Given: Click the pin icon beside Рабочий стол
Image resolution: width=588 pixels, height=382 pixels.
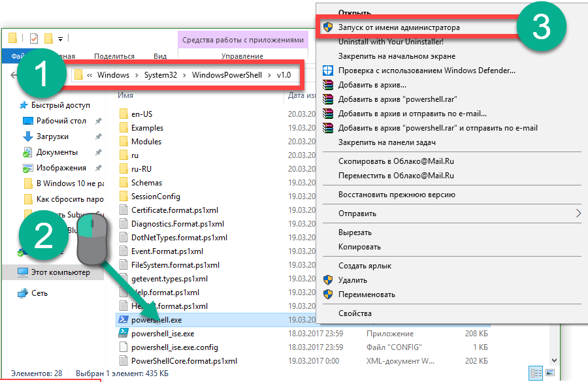Looking at the screenshot, I should tap(98, 121).
